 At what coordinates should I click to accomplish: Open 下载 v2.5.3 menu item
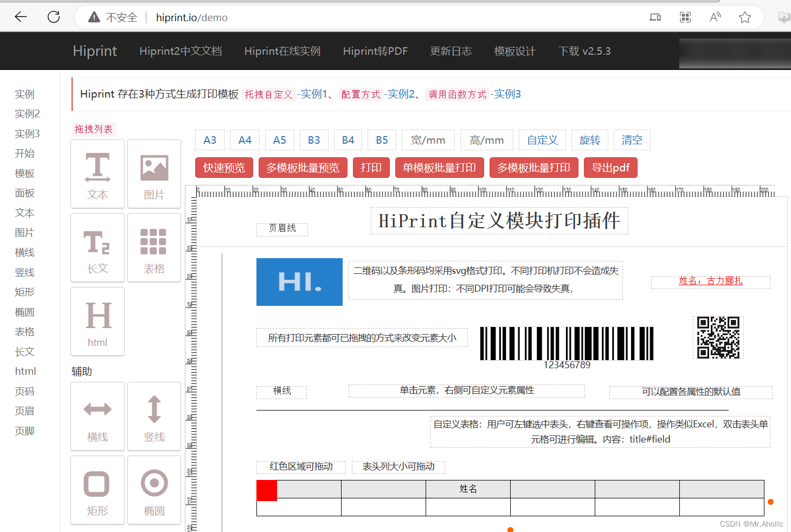point(584,51)
